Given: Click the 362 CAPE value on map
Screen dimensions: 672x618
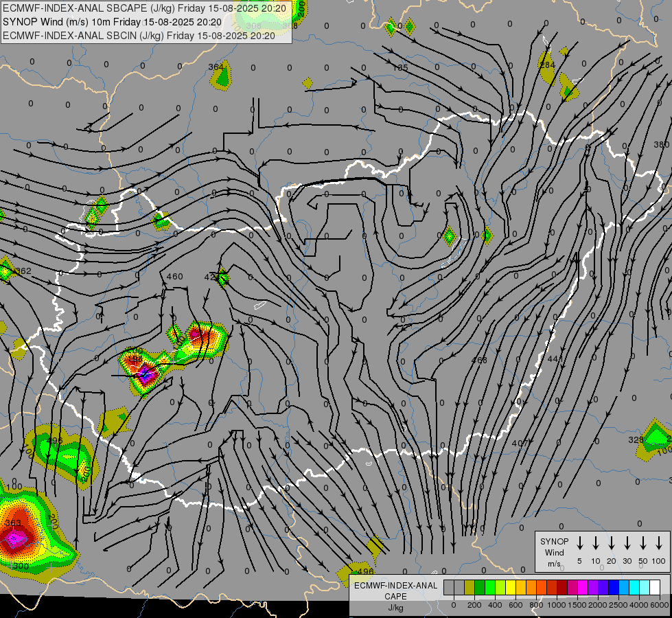Looking at the screenshot, I should coord(23,271).
